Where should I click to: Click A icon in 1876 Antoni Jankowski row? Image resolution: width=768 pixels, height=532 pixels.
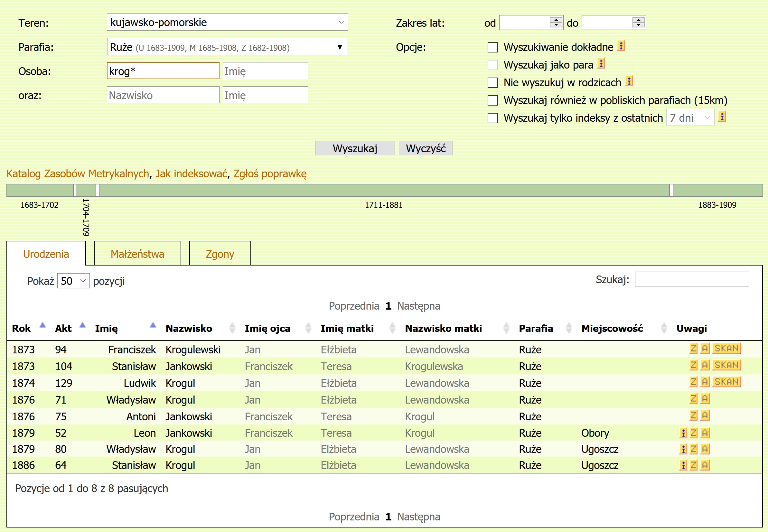pyautogui.click(x=705, y=415)
